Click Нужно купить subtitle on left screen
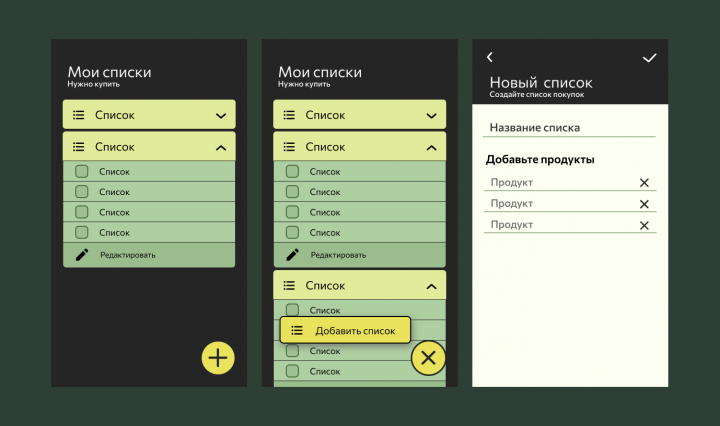The image size is (720, 426). click(93, 84)
